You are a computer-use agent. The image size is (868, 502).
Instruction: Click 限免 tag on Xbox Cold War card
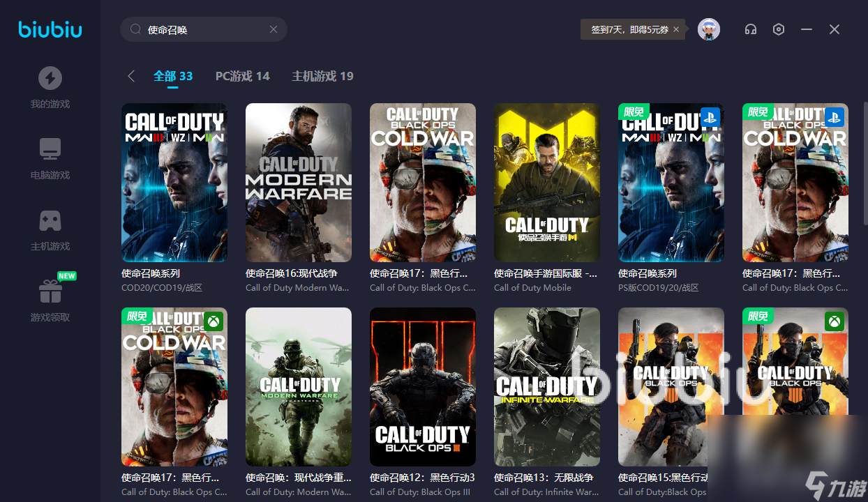coord(137,316)
